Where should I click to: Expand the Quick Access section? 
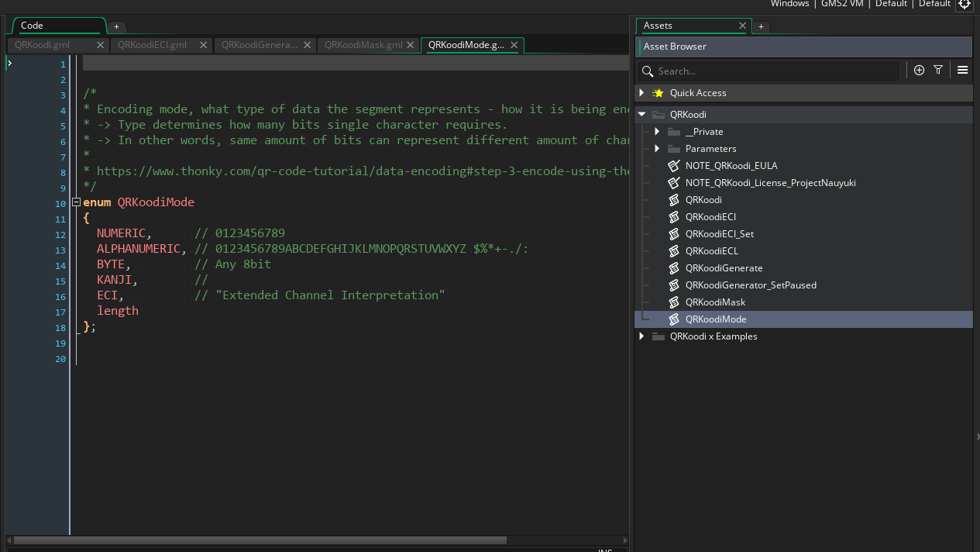pos(641,93)
